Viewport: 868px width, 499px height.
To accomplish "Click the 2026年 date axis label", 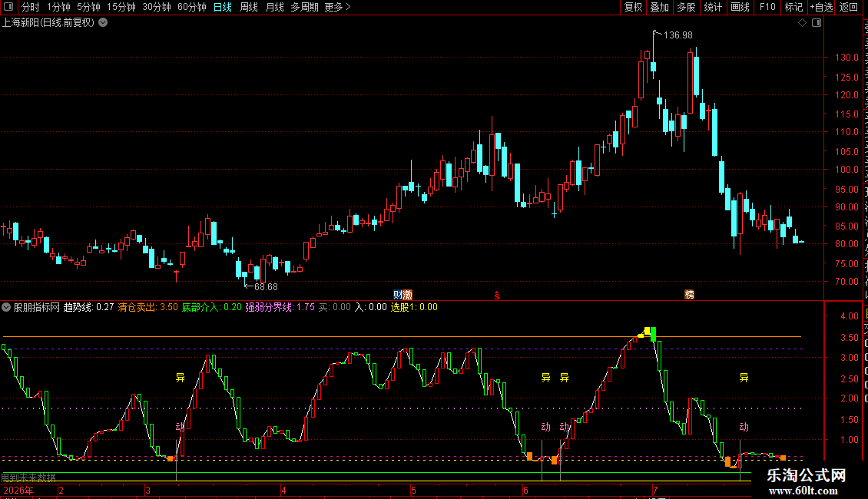I will tap(18, 490).
